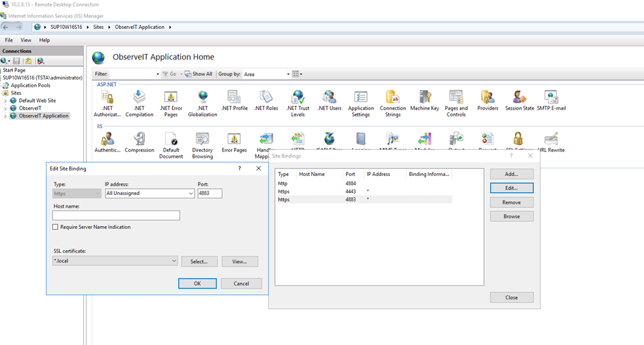Open the View menu
644x345 pixels.
26,40
